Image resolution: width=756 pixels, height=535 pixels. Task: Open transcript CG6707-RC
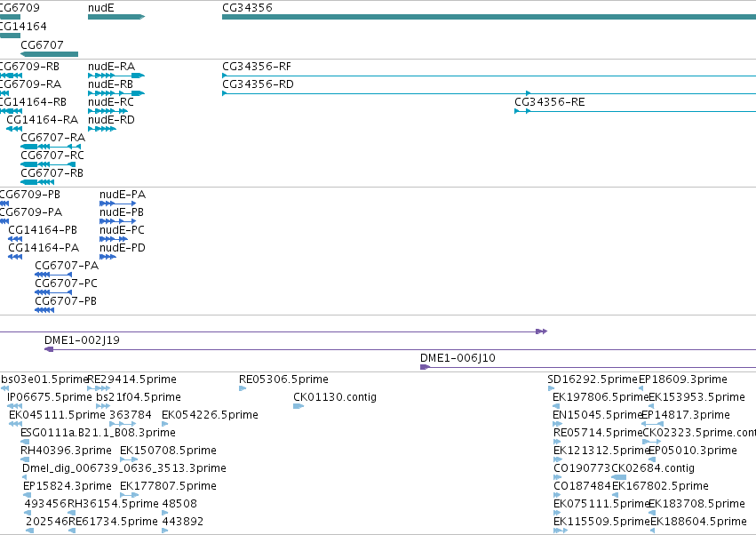coord(52,156)
